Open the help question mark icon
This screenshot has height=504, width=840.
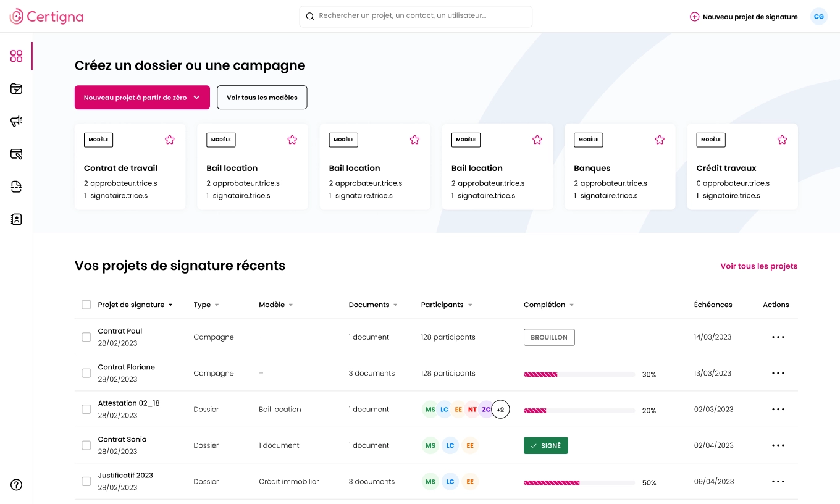(x=17, y=485)
